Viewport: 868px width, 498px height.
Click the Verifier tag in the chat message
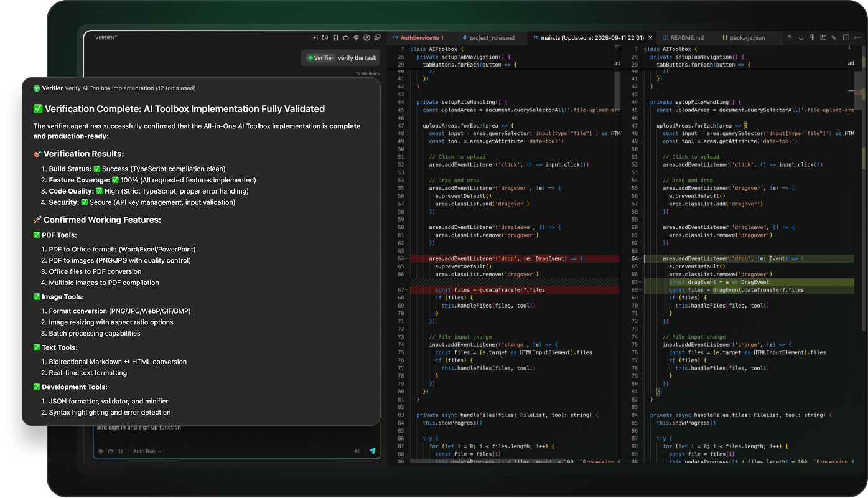(321, 58)
